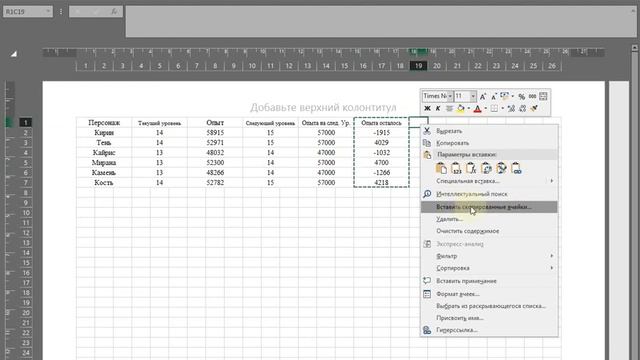The height and width of the screenshot is (360, 640).
Task: Click the format painter brush icon
Action: point(534,109)
